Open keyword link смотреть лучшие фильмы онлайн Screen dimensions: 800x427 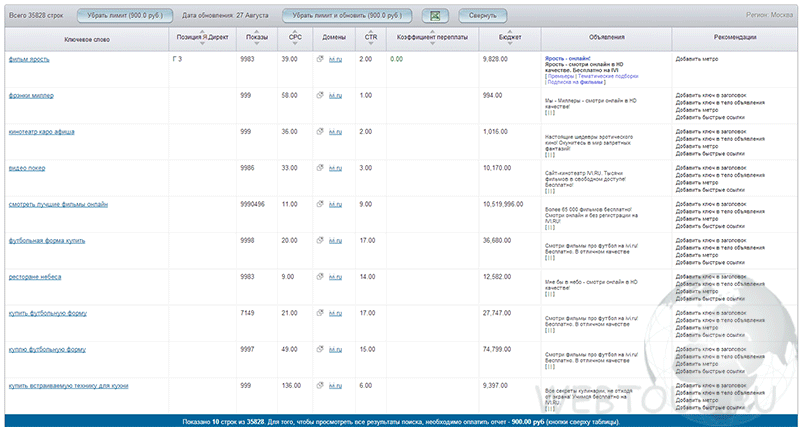click(x=58, y=204)
